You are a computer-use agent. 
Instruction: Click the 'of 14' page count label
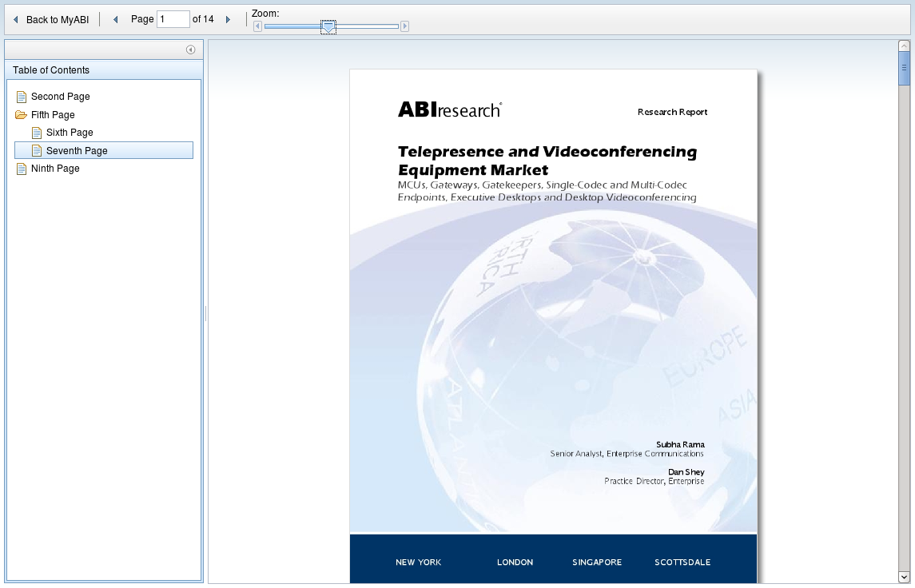[203, 19]
